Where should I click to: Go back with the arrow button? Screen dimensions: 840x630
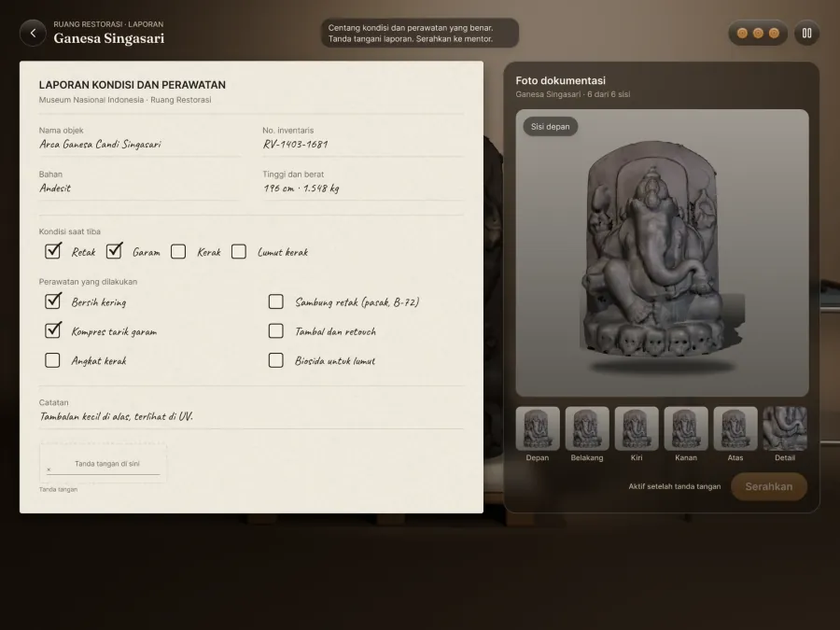click(33, 34)
